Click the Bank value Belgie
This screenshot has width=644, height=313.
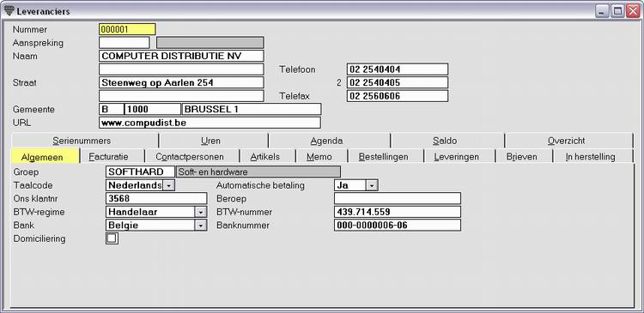(150, 226)
